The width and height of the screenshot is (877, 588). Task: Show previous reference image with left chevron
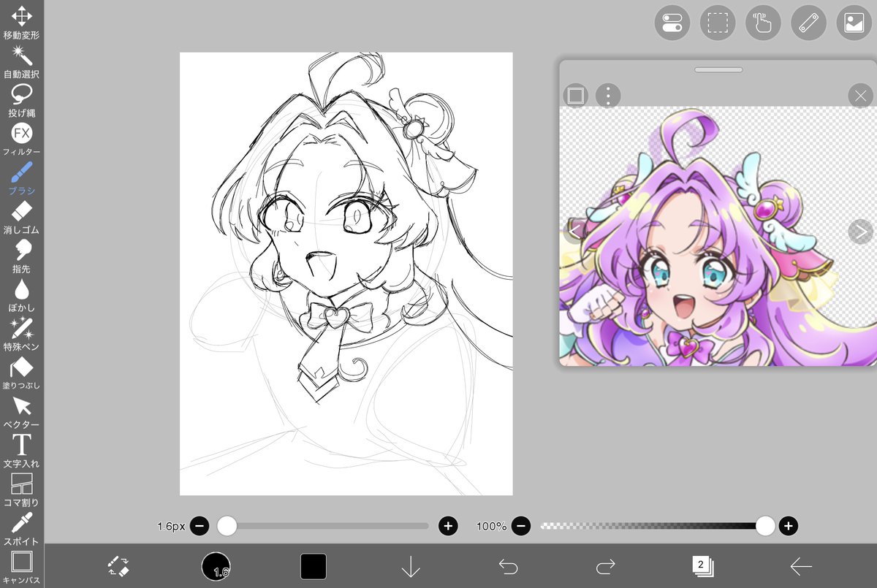click(574, 232)
